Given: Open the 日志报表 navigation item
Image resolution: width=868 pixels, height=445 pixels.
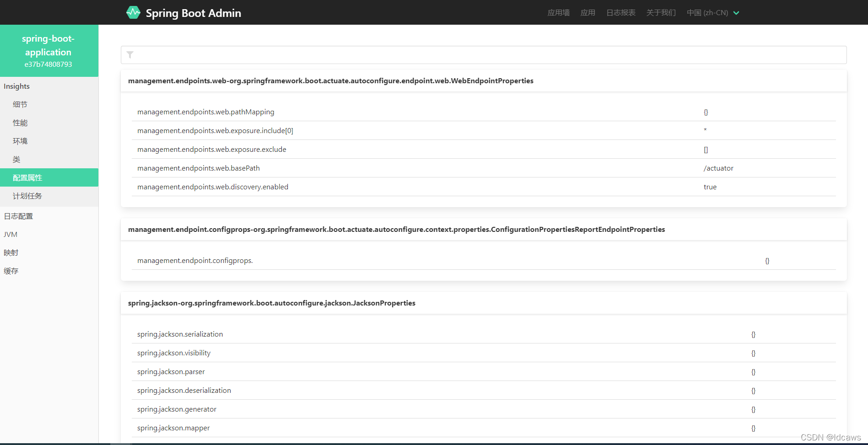Looking at the screenshot, I should (x=621, y=13).
